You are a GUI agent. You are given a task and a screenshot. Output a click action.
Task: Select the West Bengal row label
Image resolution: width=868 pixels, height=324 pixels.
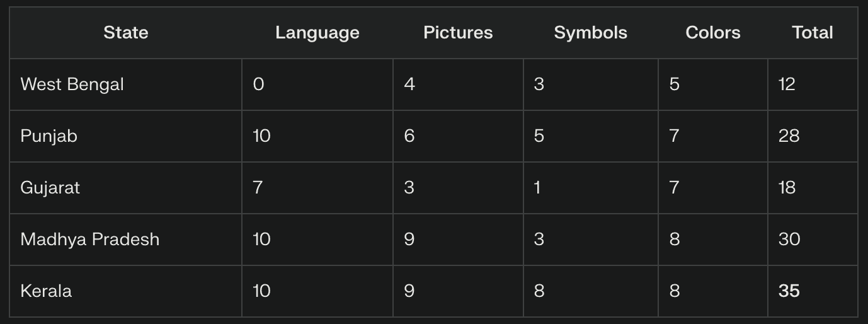click(x=72, y=84)
